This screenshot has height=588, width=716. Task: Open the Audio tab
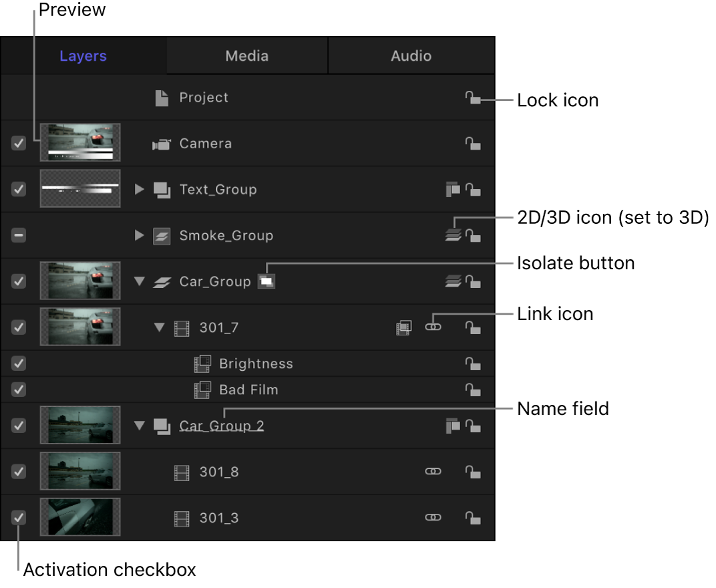pos(411,55)
